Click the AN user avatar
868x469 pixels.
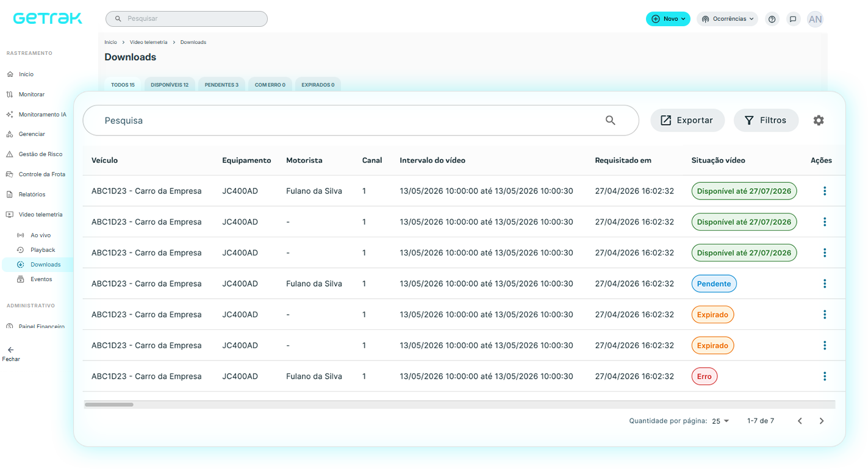point(815,19)
